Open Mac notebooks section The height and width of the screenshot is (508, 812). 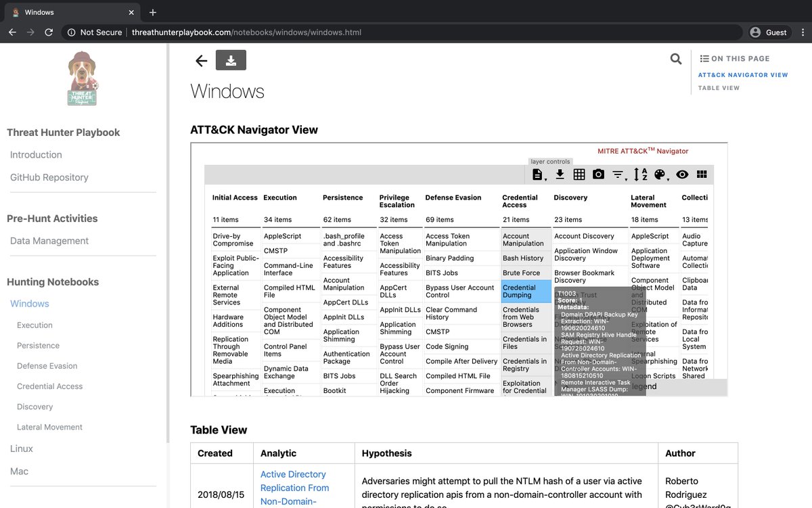pos(19,471)
